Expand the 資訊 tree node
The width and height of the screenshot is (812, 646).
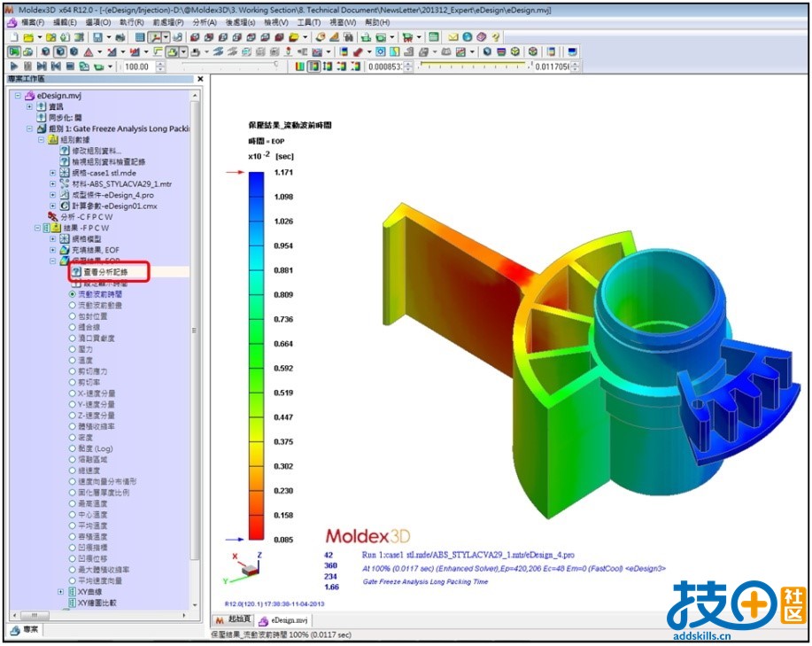[x=29, y=106]
